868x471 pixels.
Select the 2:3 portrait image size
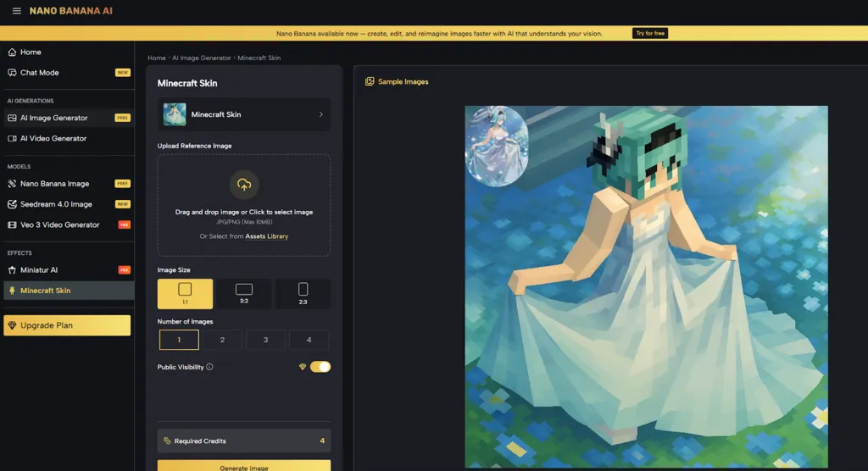303,294
